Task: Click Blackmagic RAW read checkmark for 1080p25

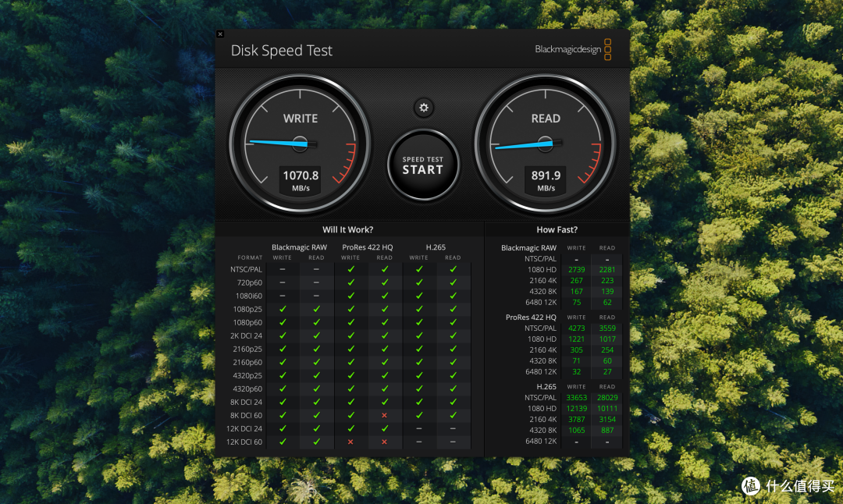Action: (316, 309)
